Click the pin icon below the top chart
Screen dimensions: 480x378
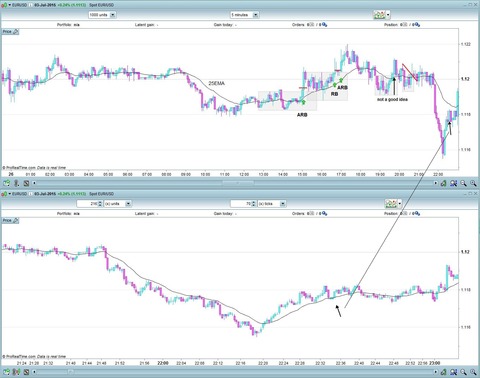tap(16, 183)
